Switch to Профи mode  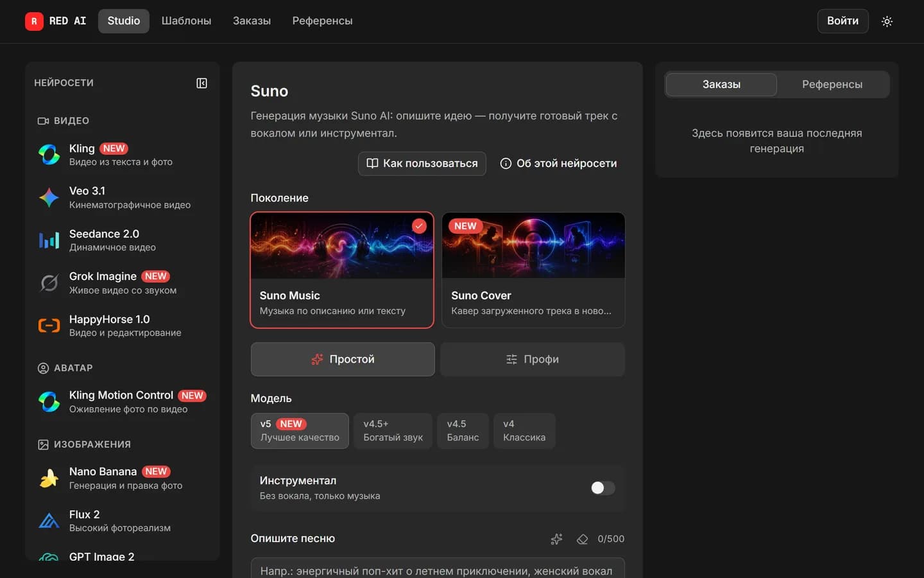point(533,359)
